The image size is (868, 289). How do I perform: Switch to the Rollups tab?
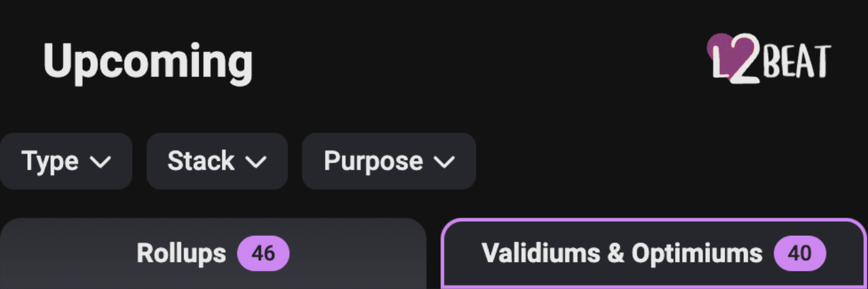pos(213,254)
